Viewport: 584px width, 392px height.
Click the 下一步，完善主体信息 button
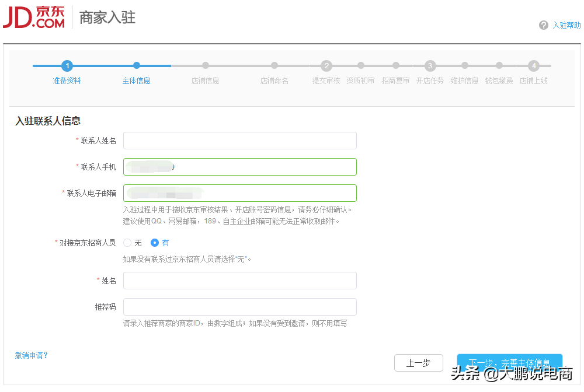pos(509,363)
